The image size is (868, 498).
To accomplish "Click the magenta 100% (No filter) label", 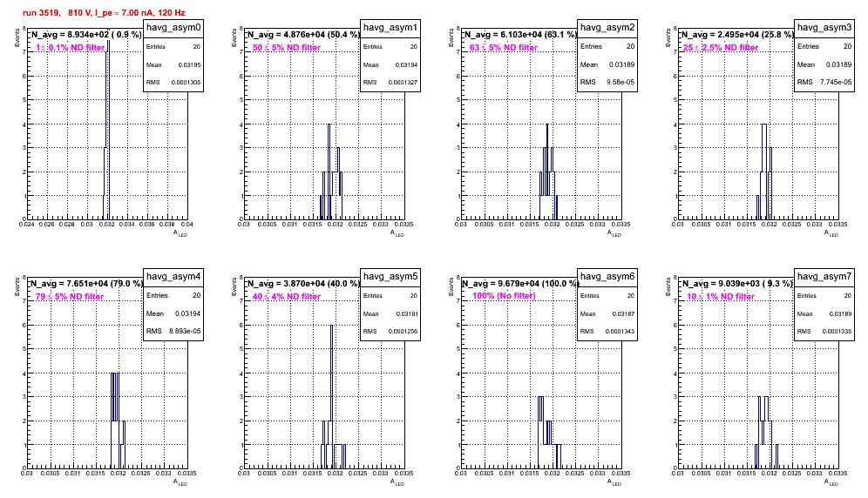I will [505, 296].
